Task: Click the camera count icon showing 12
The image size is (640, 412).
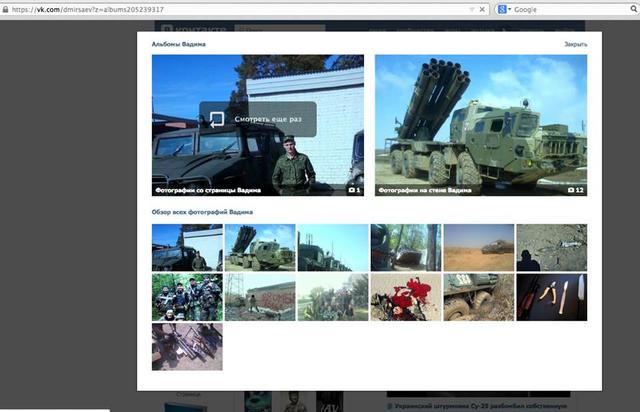Action: click(x=571, y=189)
